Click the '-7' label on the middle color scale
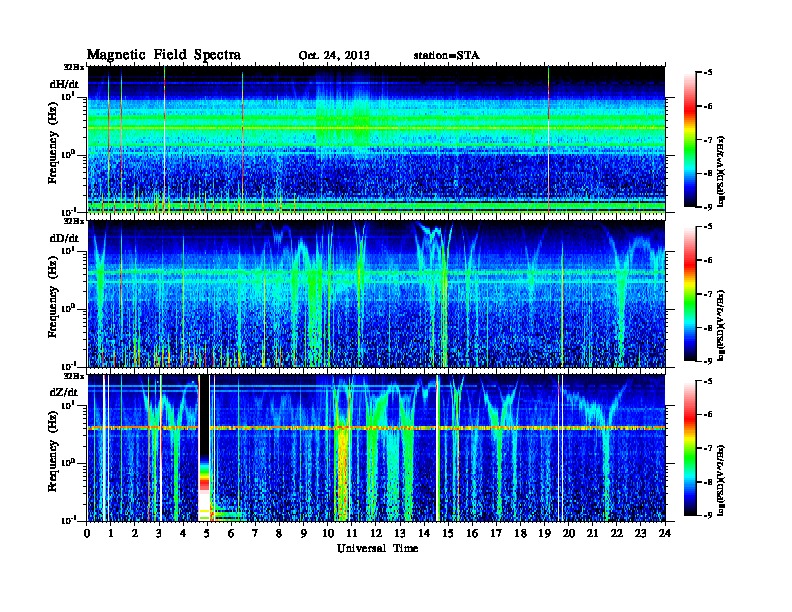This screenshot has width=792, height=612. coord(707,294)
